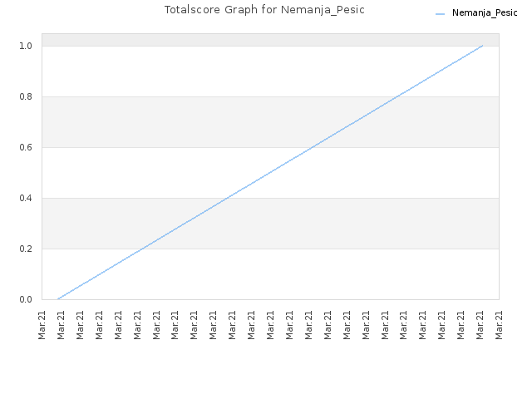
Task: Click the 0.6 y-axis label
Action: point(26,147)
